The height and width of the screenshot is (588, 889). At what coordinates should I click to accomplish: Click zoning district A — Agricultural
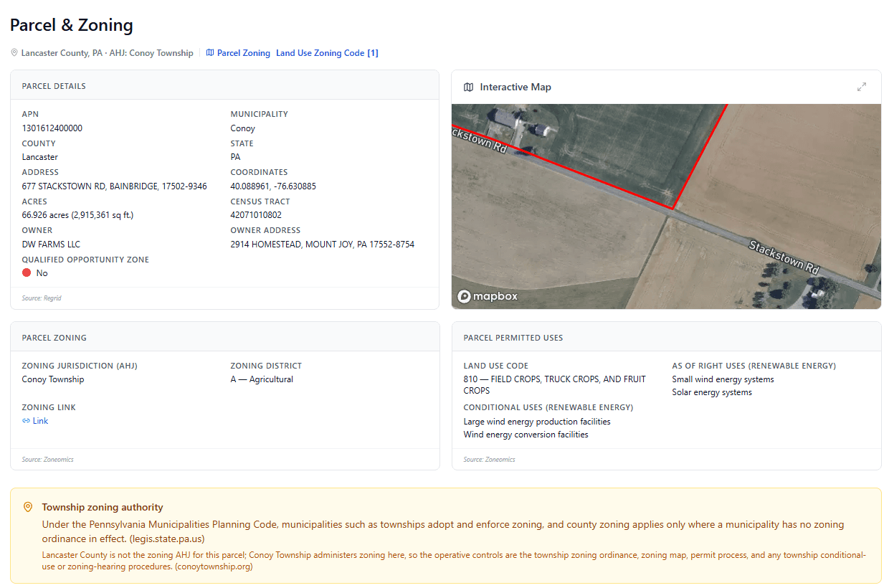262,379
